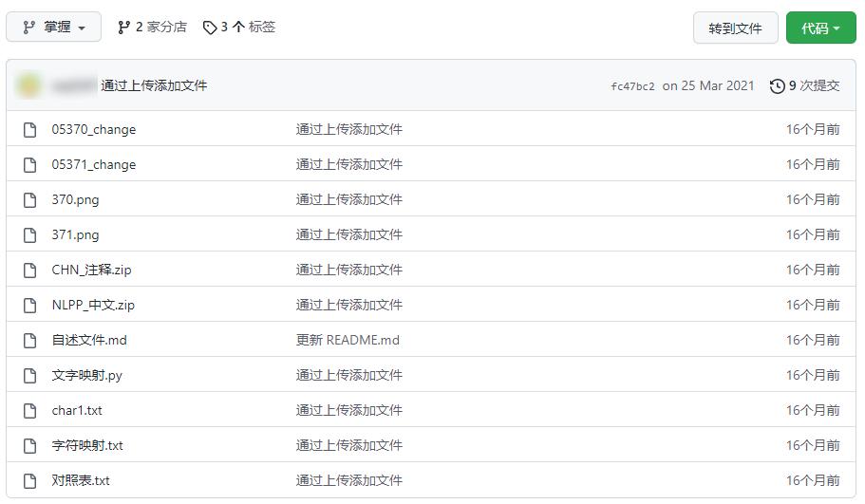Viewport: 865px width, 504px height.
Task: Click the blurred user avatar thumbnail
Action: [29, 85]
